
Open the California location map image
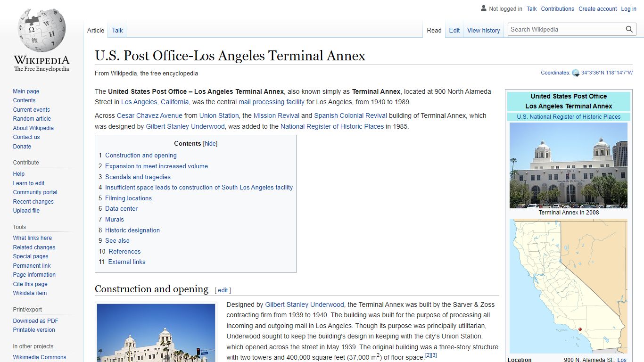569,287
